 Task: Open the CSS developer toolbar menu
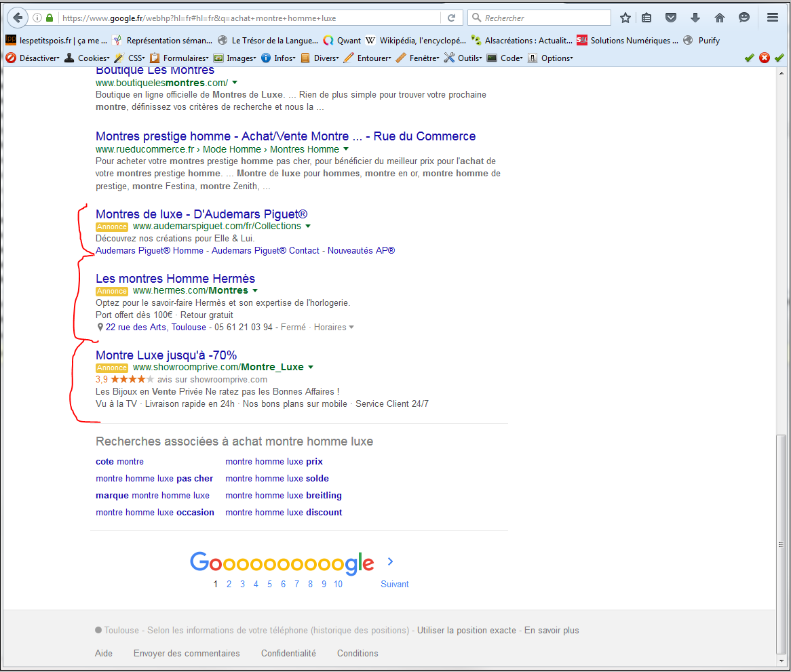[130, 58]
